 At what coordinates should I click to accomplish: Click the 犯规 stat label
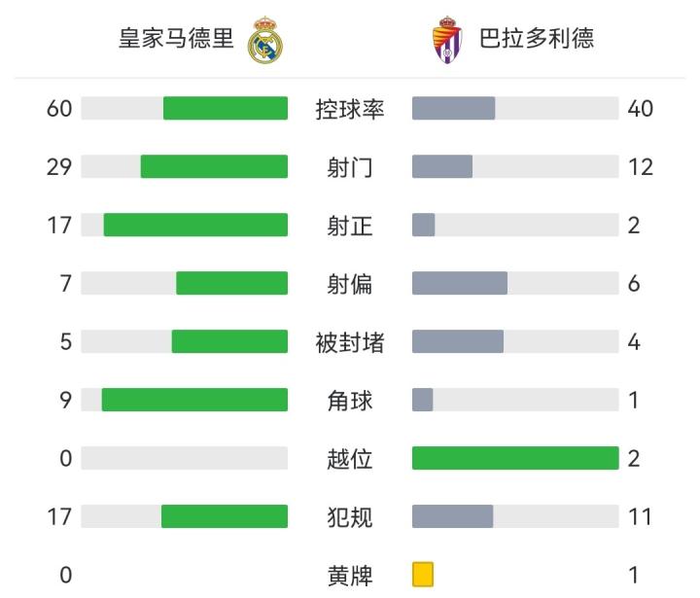350,516
